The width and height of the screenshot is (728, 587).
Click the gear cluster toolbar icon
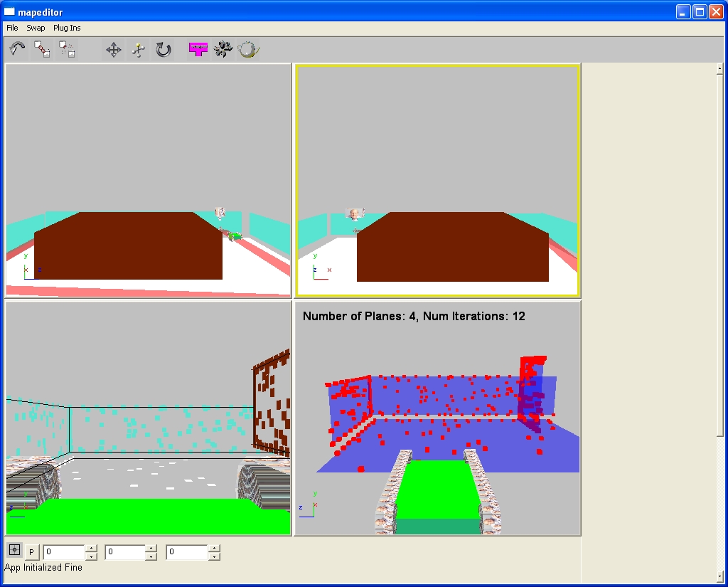point(223,49)
